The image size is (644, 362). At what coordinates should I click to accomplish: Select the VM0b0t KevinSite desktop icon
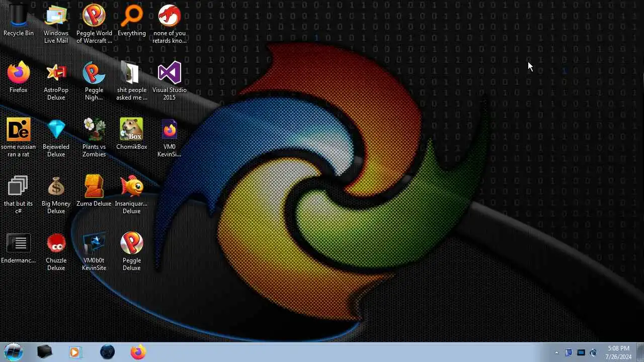point(94,252)
